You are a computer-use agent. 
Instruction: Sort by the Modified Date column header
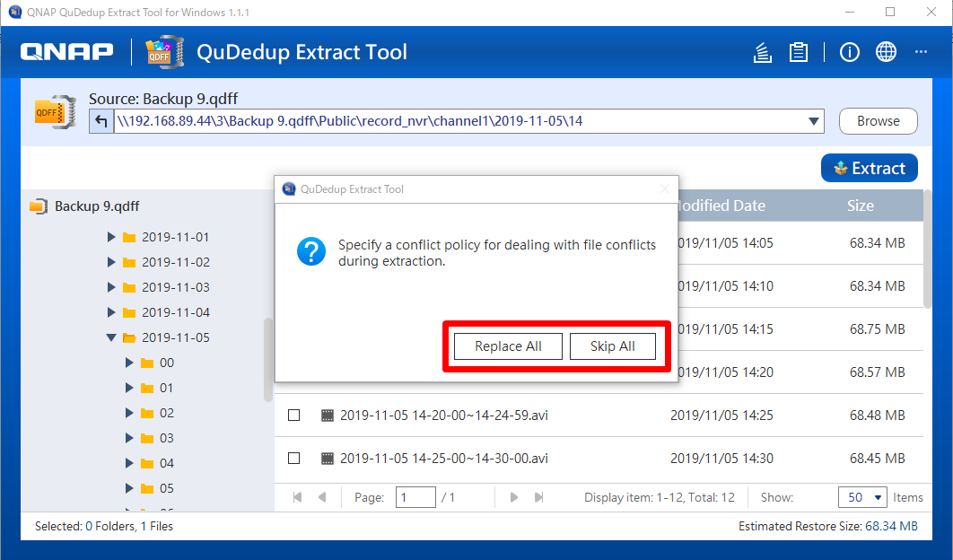tap(721, 206)
